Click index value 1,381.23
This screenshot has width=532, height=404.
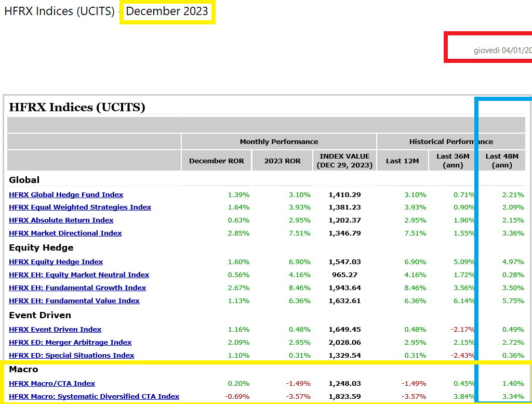344,207
